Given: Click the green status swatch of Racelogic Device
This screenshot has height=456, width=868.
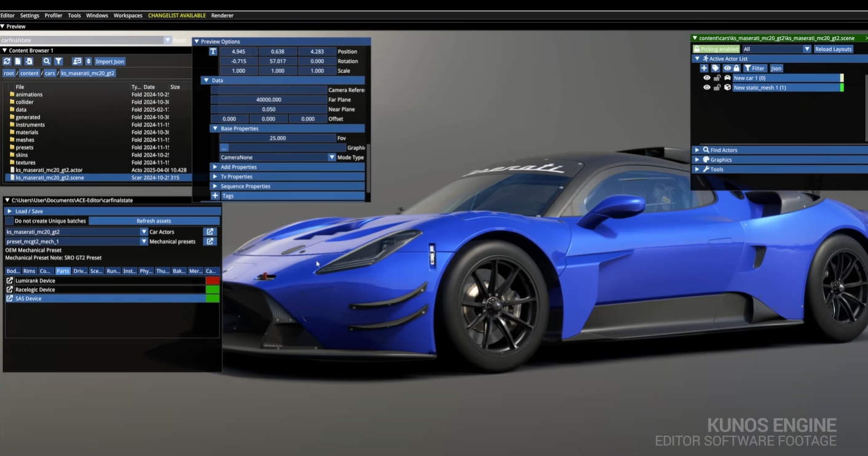Looking at the screenshot, I should point(212,289).
